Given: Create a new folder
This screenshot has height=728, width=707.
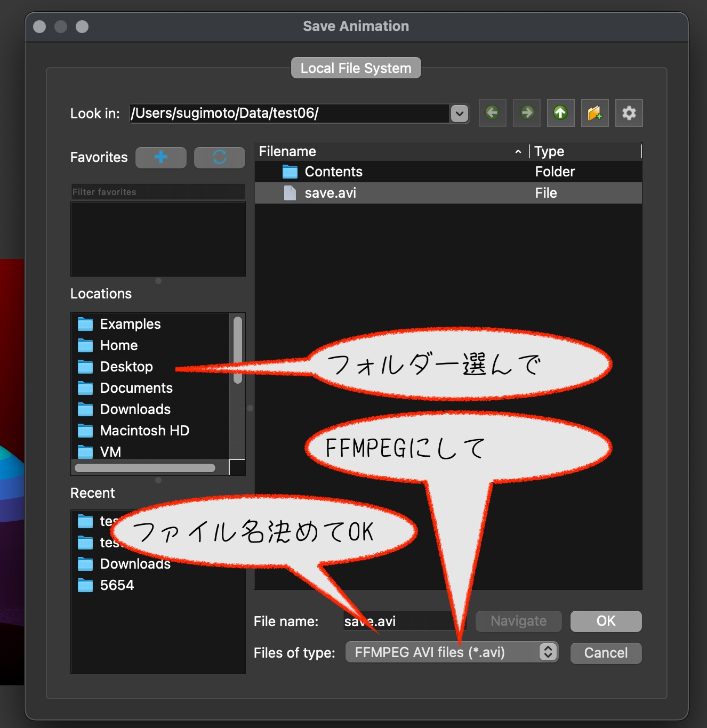Looking at the screenshot, I should [594, 113].
